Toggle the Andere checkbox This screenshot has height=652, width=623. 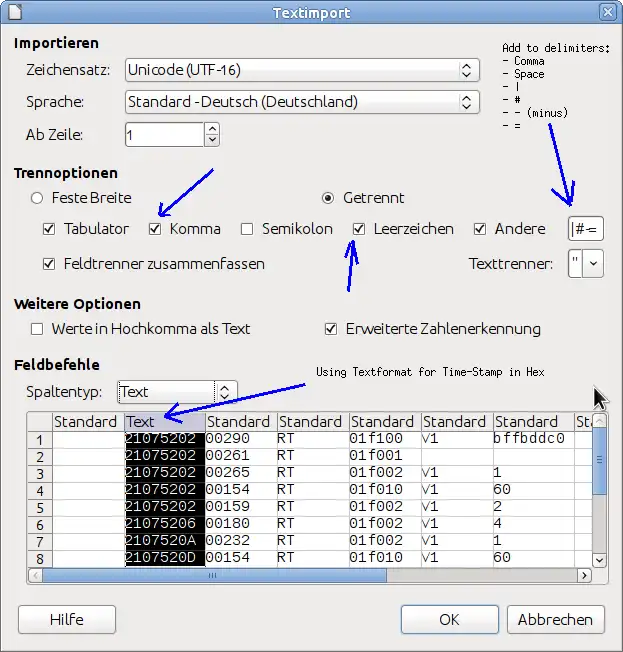tap(480, 229)
